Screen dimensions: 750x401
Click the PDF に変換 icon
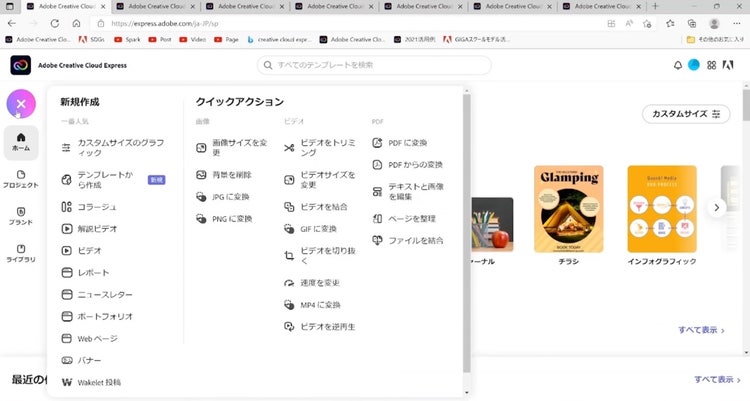(377, 143)
